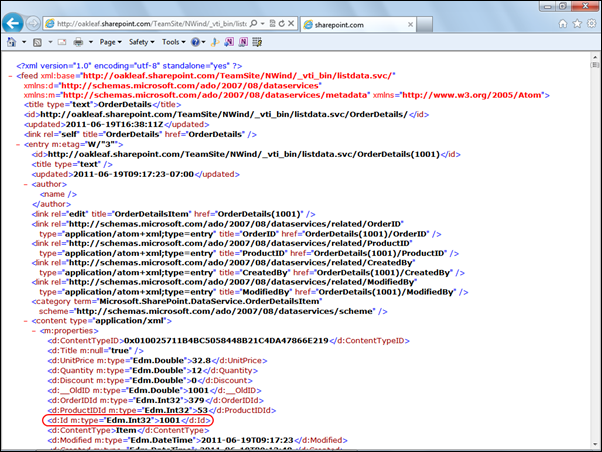Minimize the browser window

[548, 6]
